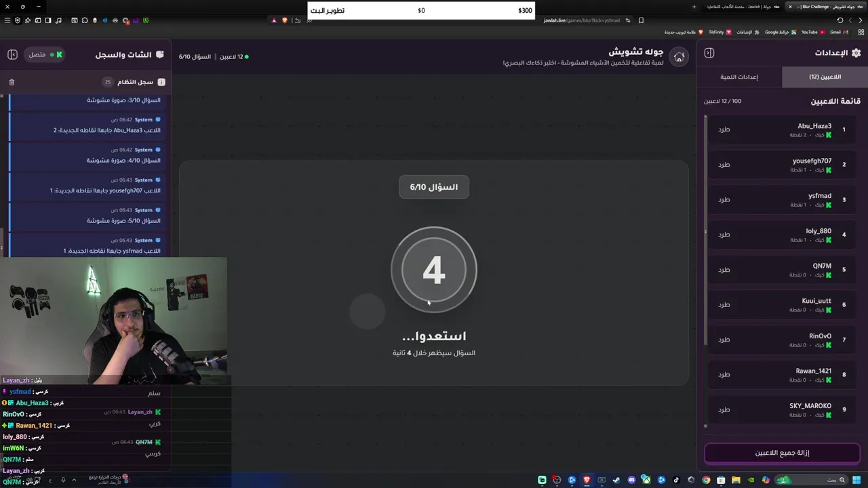The image size is (868, 488).
Task: Click the countdown circle showing 4
Action: [434, 270]
